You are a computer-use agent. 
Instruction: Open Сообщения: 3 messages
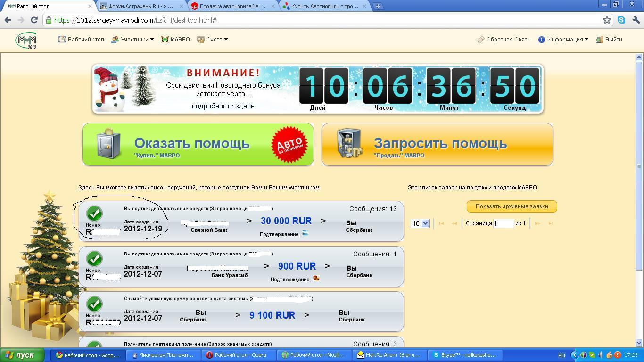pos(375,344)
